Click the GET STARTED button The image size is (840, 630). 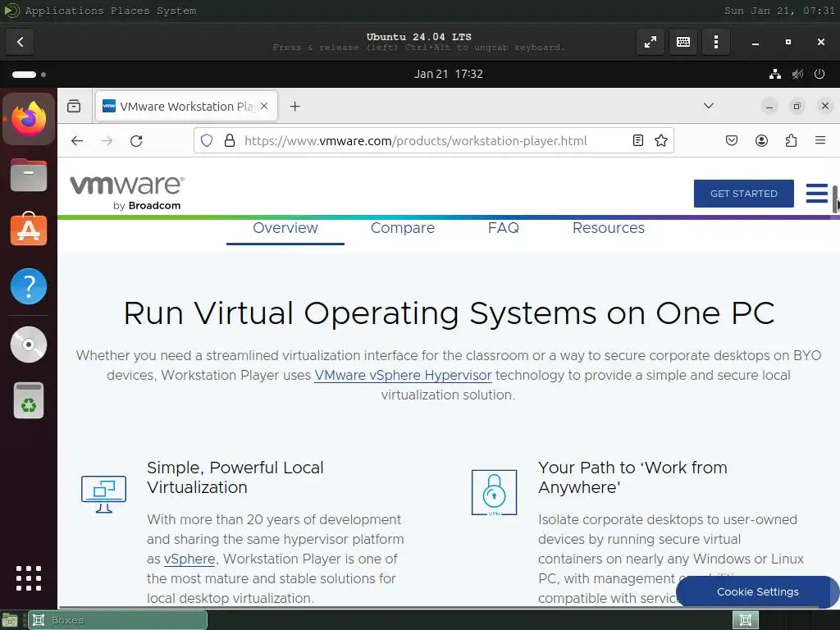[x=743, y=194]
